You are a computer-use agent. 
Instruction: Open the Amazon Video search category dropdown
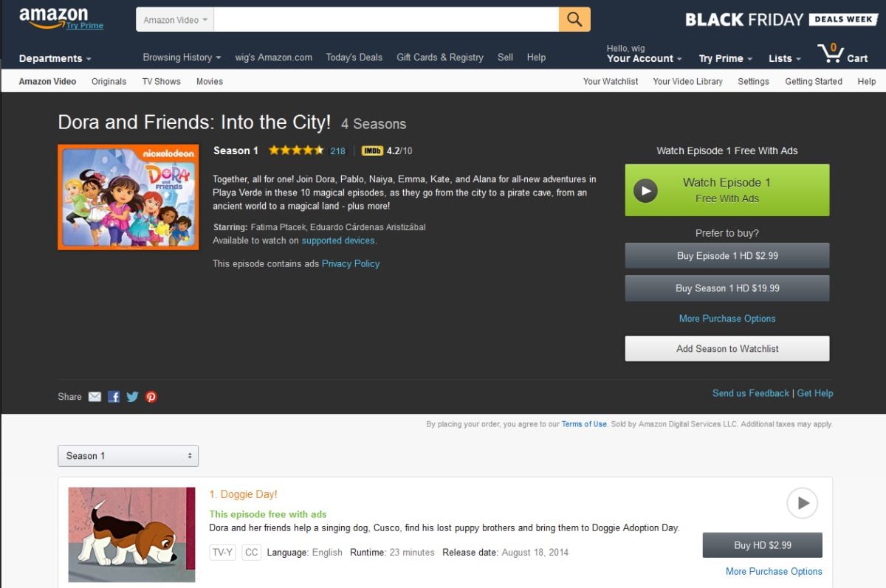pyautogui.click(x=174, y=18)
